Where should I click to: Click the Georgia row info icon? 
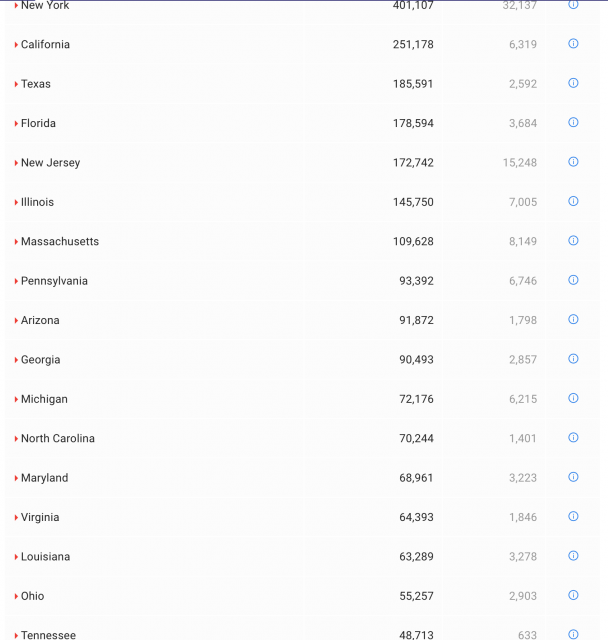pyautogui.click(x=573, y=359)
